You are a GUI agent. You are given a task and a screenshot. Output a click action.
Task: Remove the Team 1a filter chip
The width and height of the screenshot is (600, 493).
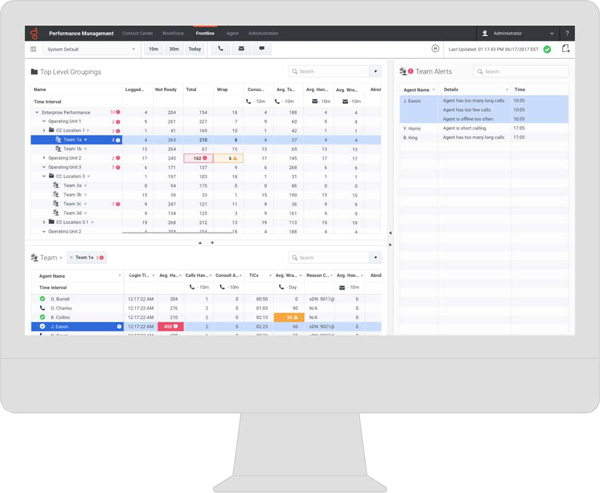click(72, 258)
